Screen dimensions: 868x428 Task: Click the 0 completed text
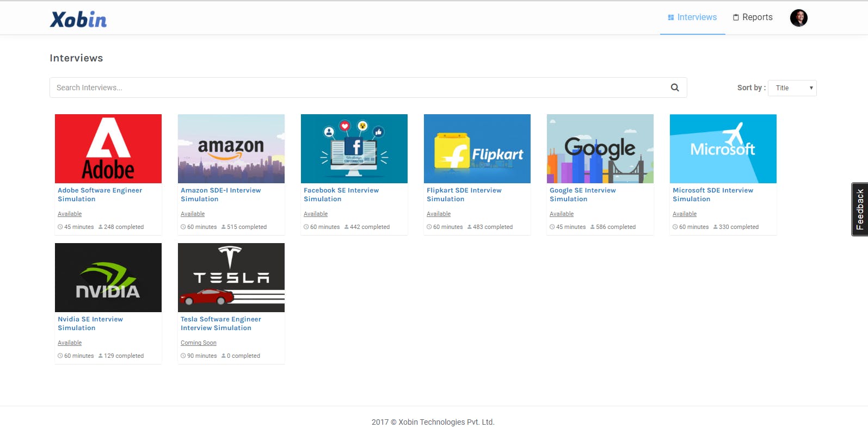tap(244, 356)
